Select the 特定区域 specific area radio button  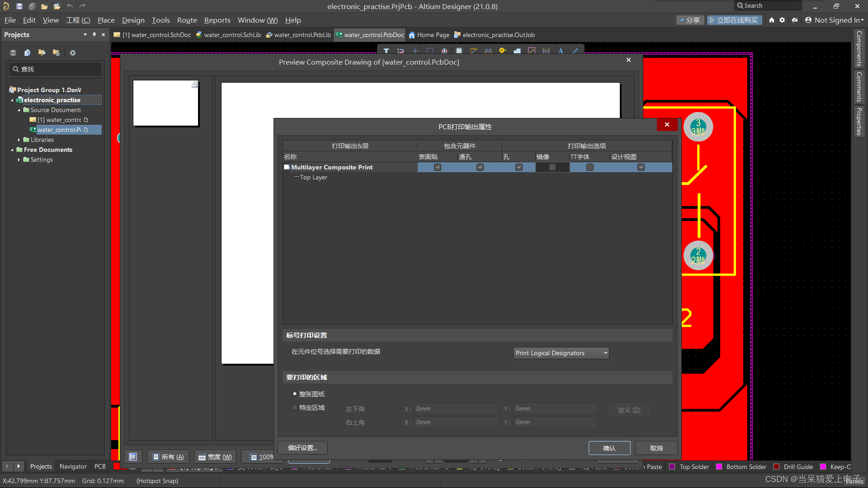point(295,407)
